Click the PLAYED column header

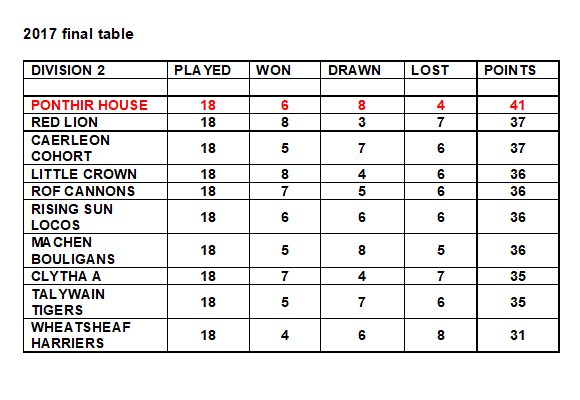click(202, 70)
